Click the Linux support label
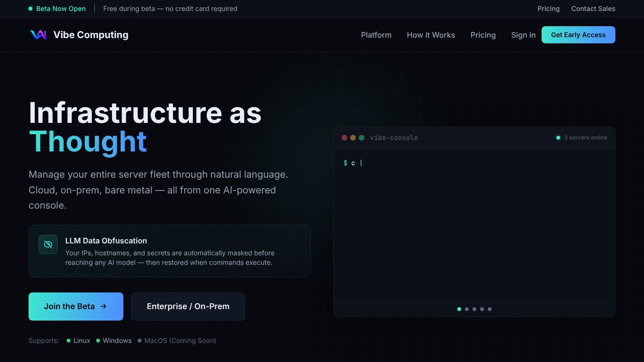Screen dimensions: 644x362 (x=82, y=341)
